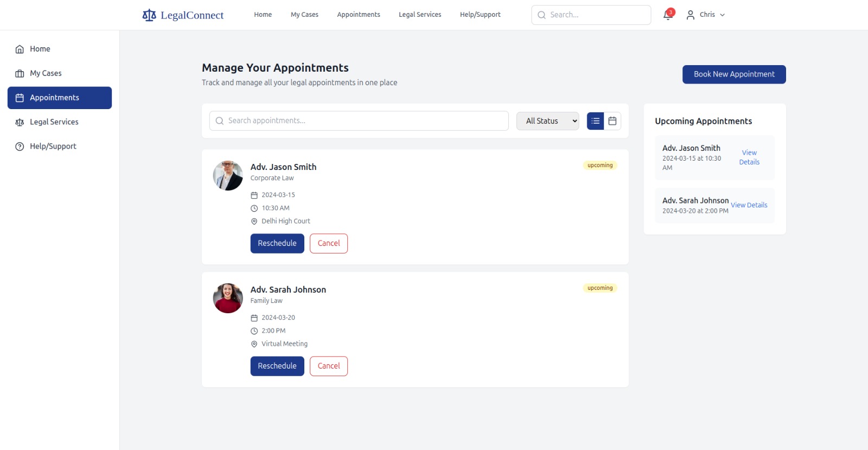Viewport: 868px width, 450px height.
Task: Click the sidebar My Cases briefcase icon
Action: pyautogui.click(x=20, y=74)
